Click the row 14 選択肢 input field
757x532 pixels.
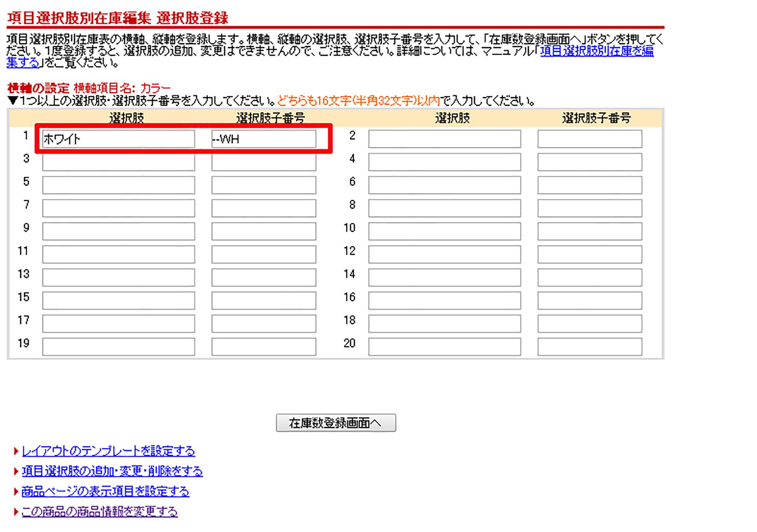tap(445, 277)
